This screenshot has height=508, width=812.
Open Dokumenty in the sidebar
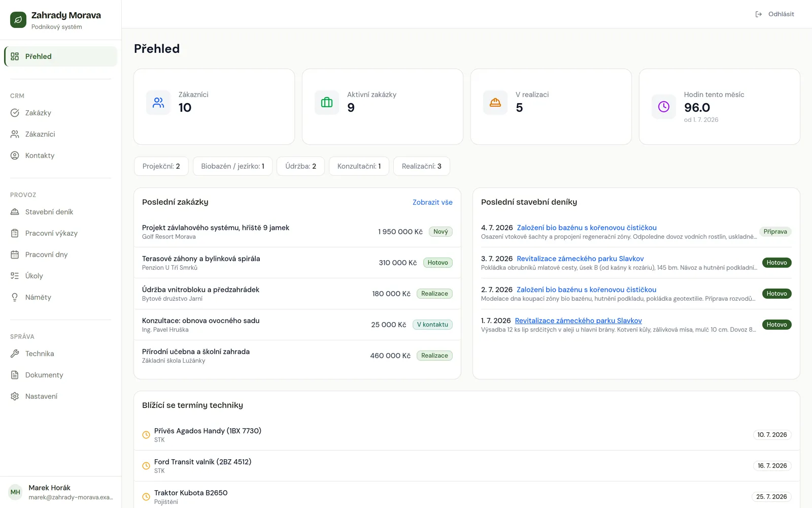click(60, 375)
